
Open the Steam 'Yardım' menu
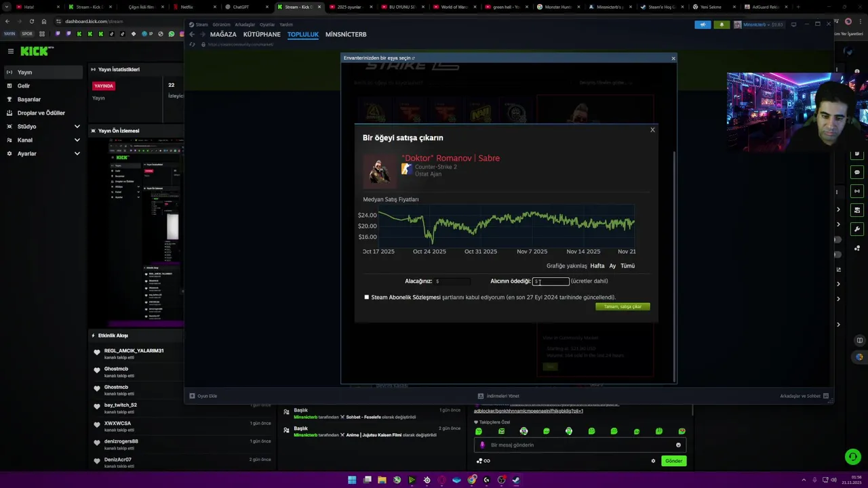(286, 24)
